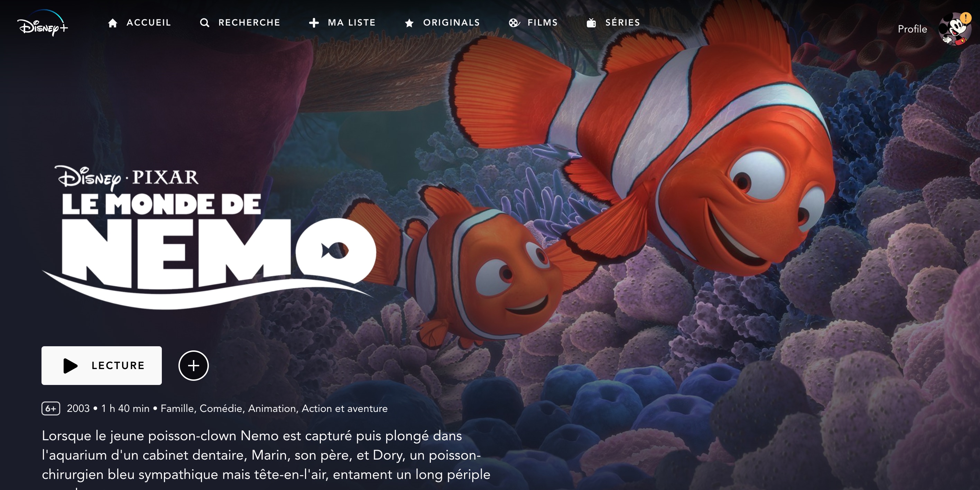Start the movie with the LECTURE button
The height and width of the screenshot is (490, 980).
pyautogui.click(x=102, y=365)
